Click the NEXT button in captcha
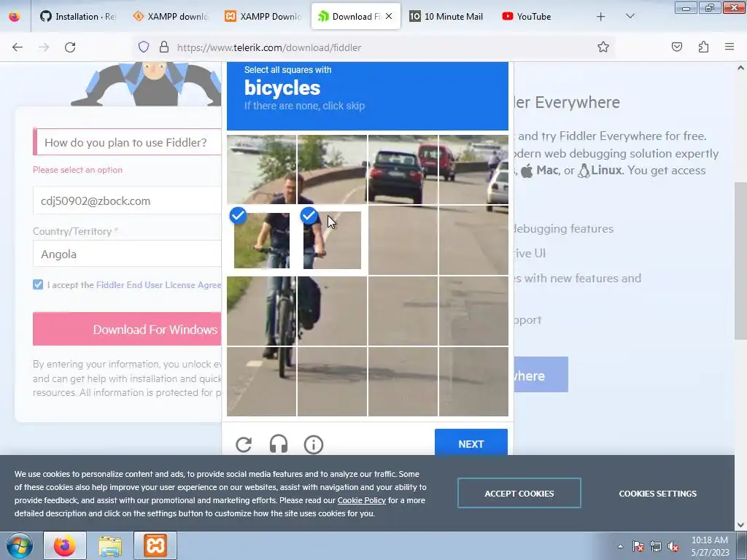 pyautogui.click(x=471, y=444)
